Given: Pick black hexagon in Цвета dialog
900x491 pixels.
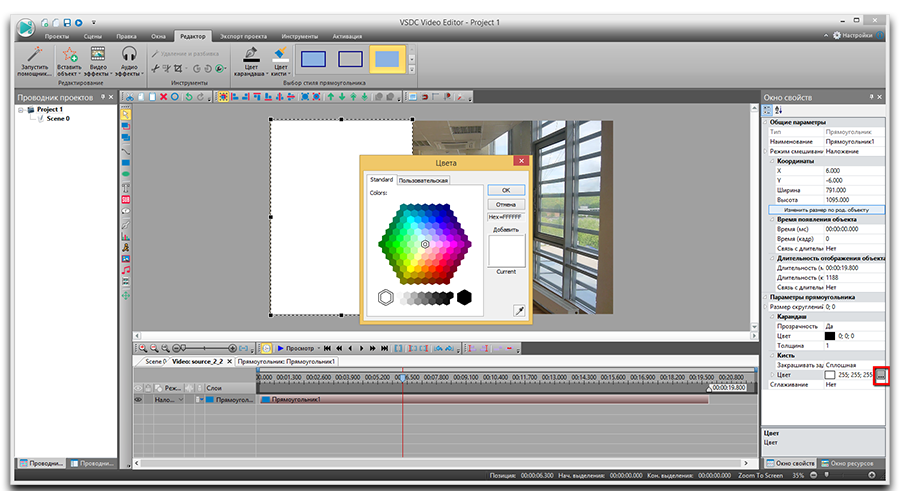Looking at the screenshot, I should click(464, 297).
